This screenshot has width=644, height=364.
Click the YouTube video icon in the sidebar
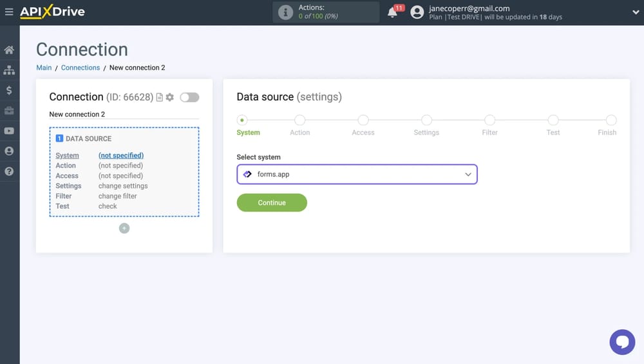(x=9, y=131)
